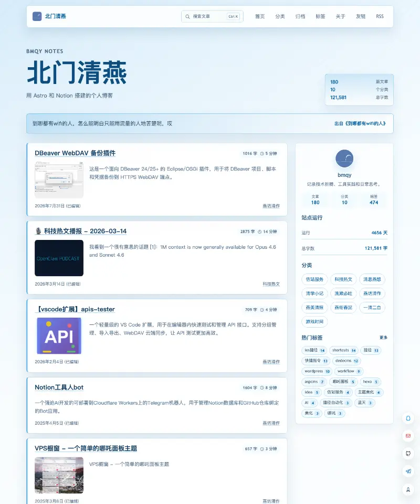Open the OpenClaw PODCAST thumbnail

(x=59, y=258)
